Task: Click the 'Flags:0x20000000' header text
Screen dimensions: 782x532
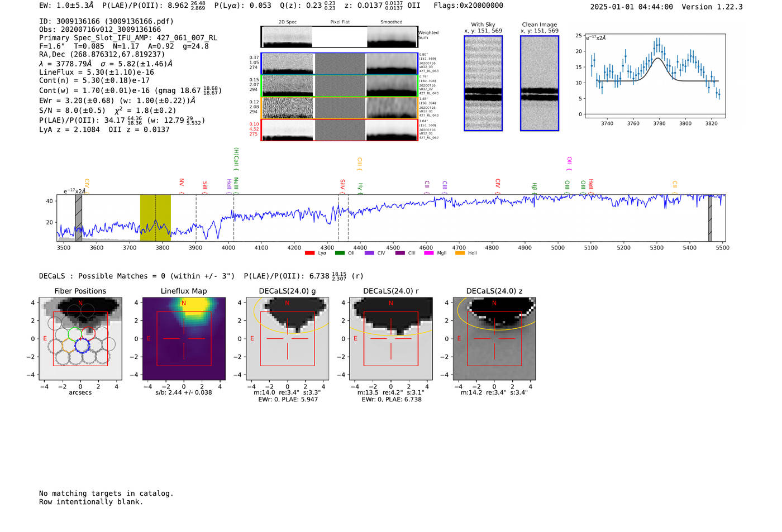Action: [468, 6]
